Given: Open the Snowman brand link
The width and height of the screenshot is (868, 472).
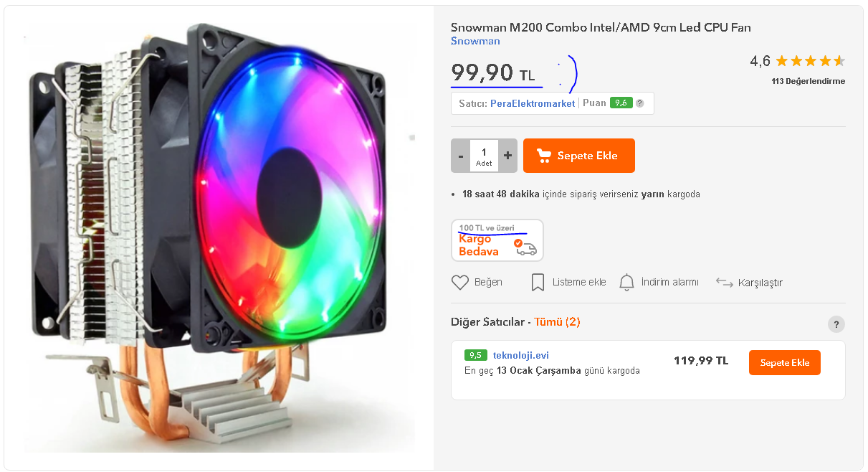Looking at the screenshot, I should [x=475, y=41].
